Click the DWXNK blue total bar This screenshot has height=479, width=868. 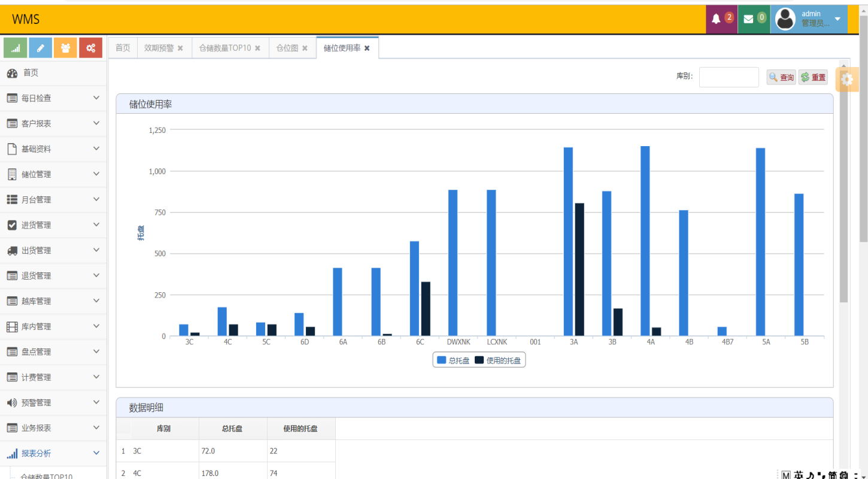tap(453, 263)
